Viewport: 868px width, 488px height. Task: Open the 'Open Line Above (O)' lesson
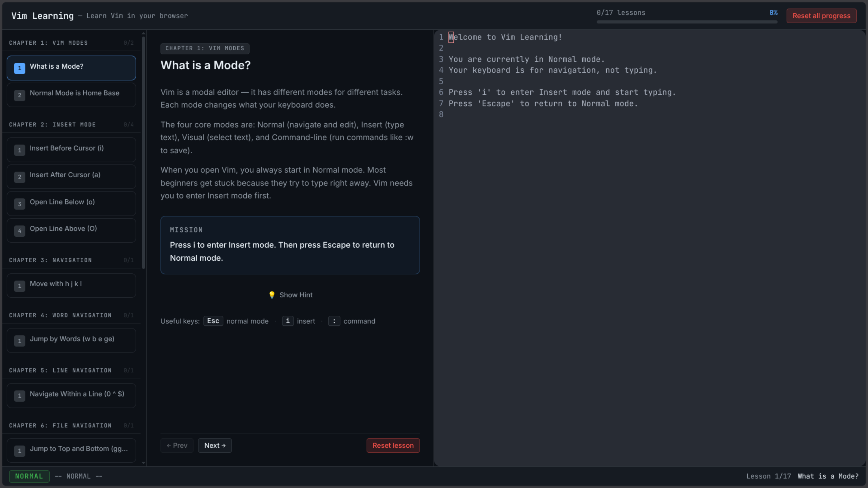(71, 230)
